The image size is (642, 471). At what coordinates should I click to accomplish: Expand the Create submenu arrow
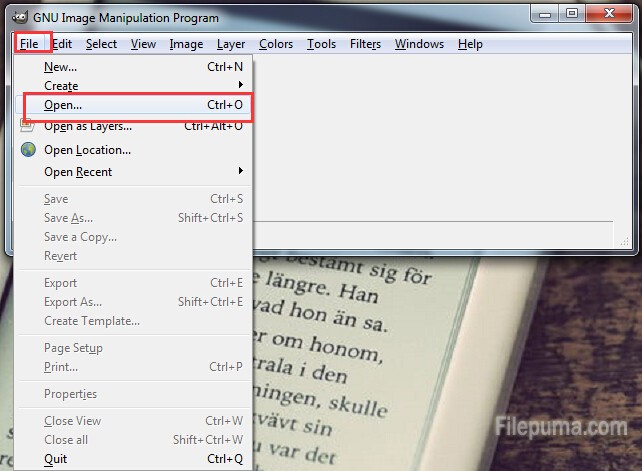240,86
